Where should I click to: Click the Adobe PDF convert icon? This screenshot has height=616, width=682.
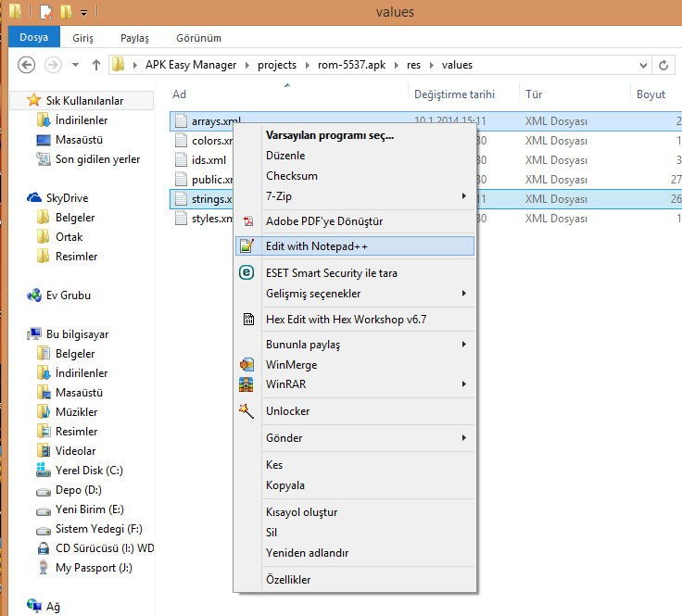pos(247,221)
